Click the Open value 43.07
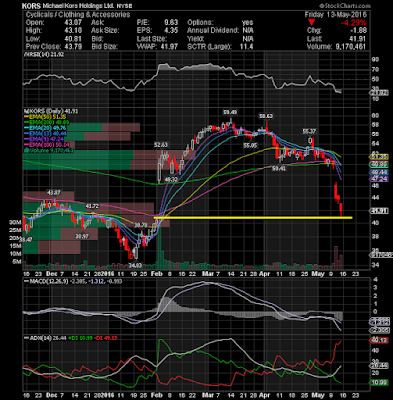The height and width of the screenshot is (400, 393). (x=73, y=23)
